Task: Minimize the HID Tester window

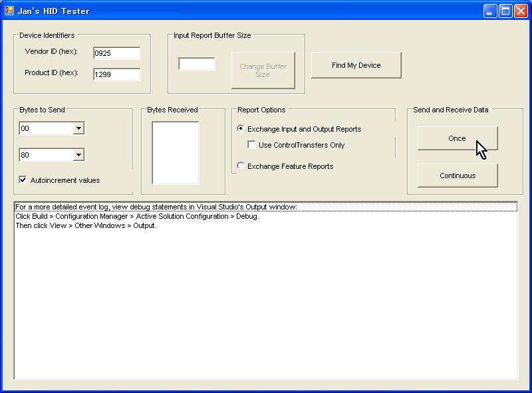Action: pos(490,11)
